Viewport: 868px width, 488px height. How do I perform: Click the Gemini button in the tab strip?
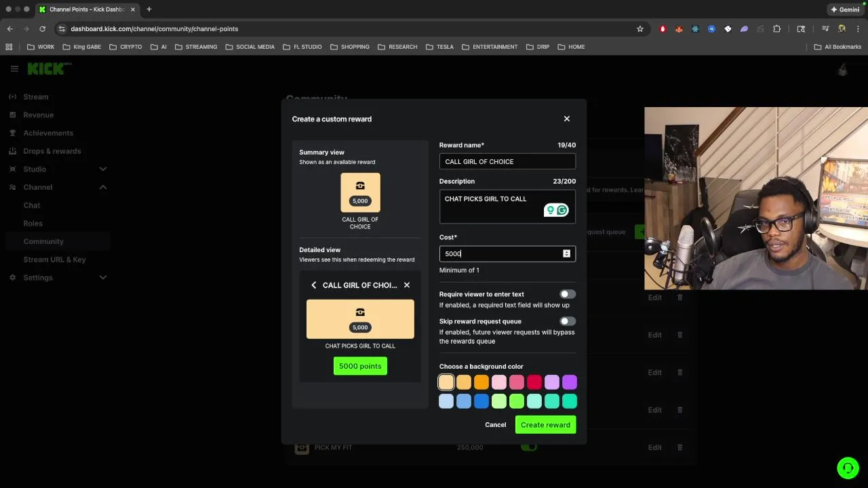click(x=845, y=9)
